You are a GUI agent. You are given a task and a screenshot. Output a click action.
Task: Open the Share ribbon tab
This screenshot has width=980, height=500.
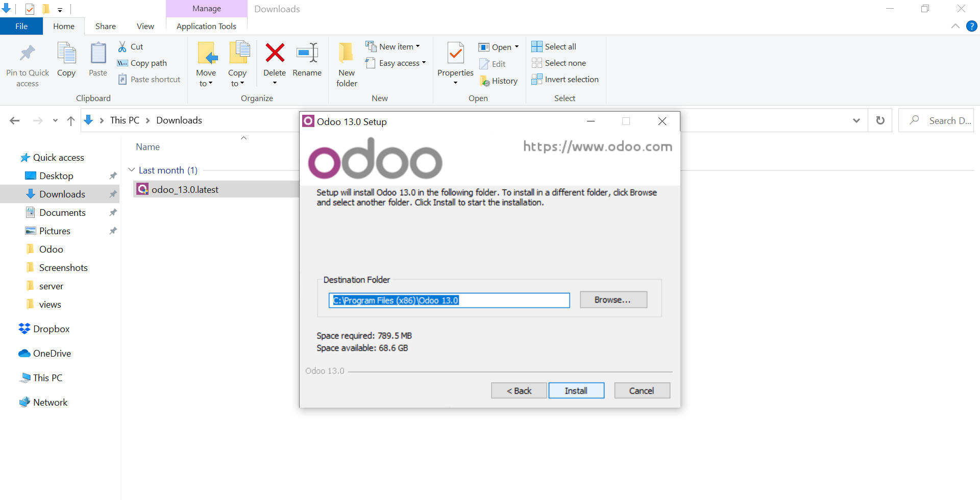tap(105, 26)
